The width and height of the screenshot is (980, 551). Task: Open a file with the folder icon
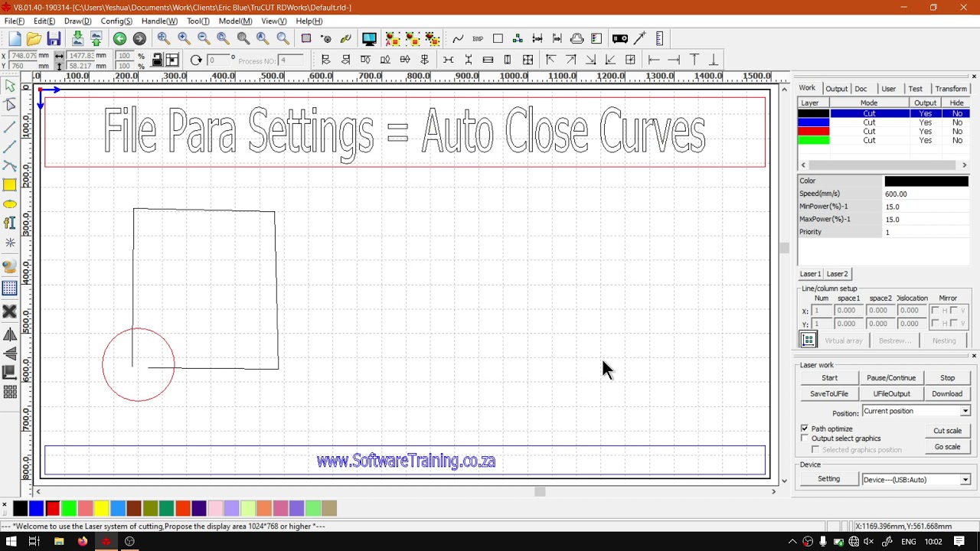(x=34, y=39)
